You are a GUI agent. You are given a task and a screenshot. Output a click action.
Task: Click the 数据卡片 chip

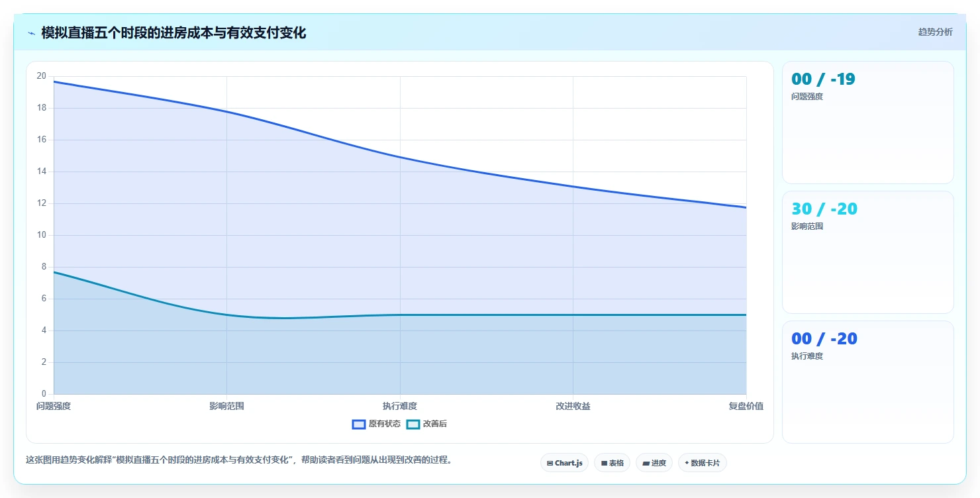(703, 463)
